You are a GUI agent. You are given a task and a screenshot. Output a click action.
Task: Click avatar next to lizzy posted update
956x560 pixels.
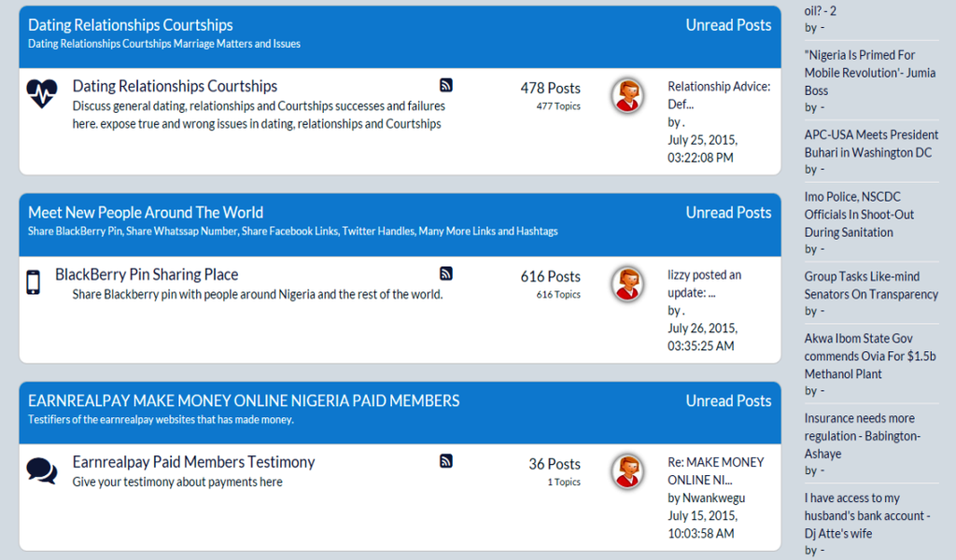click(x=627, y=284)
